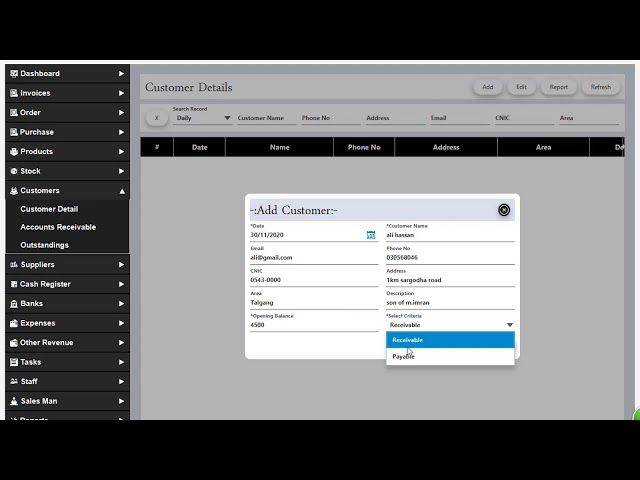
Task: Open the Select Criteria dropdown arrow
Action: point(510,325)
